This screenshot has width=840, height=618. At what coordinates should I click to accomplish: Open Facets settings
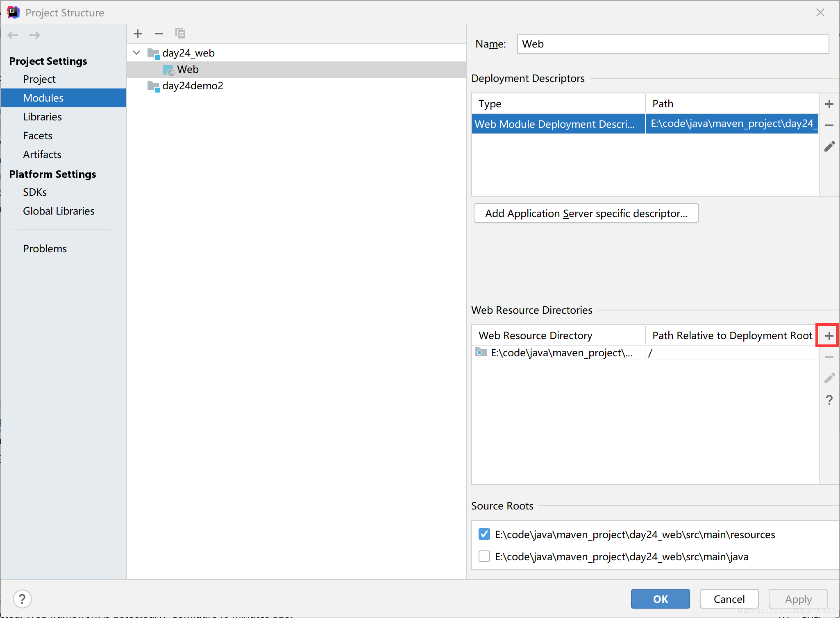[38, 136]
